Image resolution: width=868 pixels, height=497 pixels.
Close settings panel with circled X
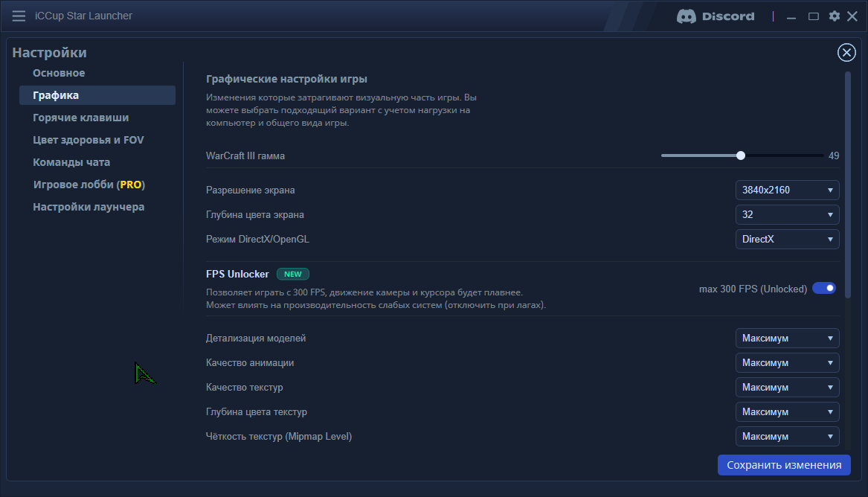click(x=846, y=53)
